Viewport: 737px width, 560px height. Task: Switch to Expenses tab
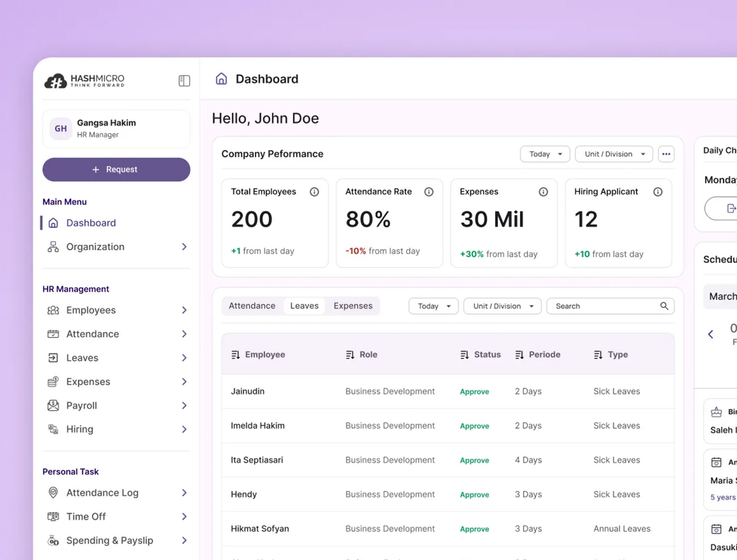click(x=353, y=306)
